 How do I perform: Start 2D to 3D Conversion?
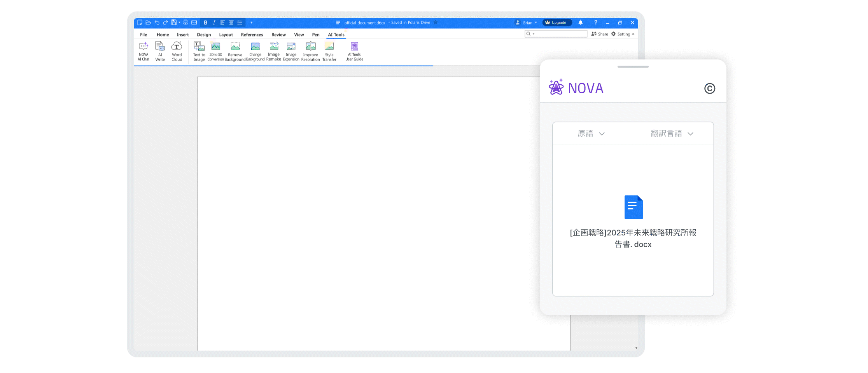tap(215, 51)
